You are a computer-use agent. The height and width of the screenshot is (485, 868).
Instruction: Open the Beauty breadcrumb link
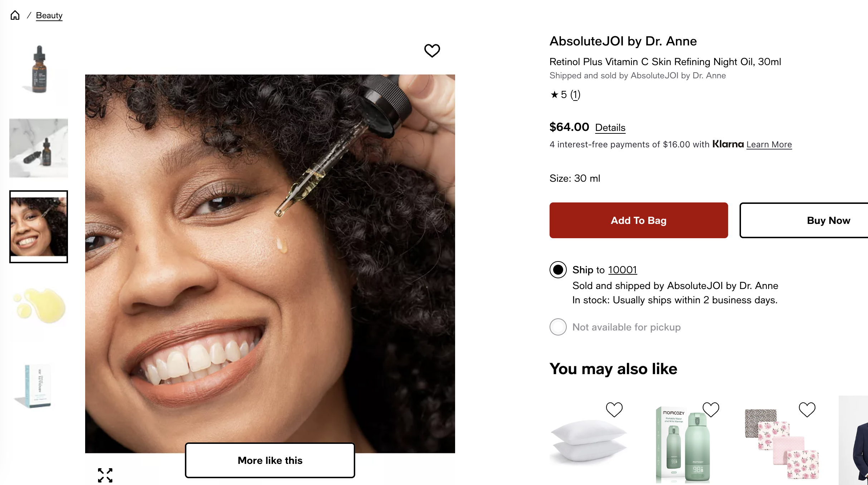tap(49, 15)
